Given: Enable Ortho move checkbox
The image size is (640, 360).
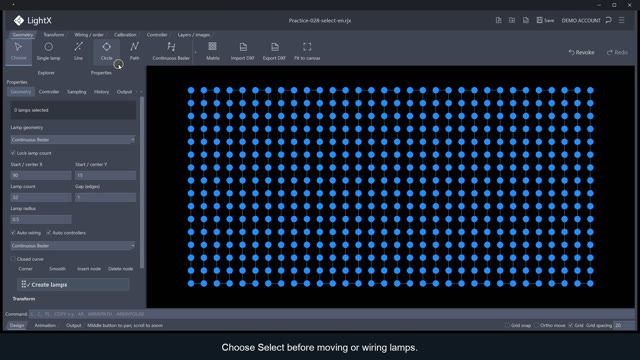Looking at the screenshot, I should (536, 325).
